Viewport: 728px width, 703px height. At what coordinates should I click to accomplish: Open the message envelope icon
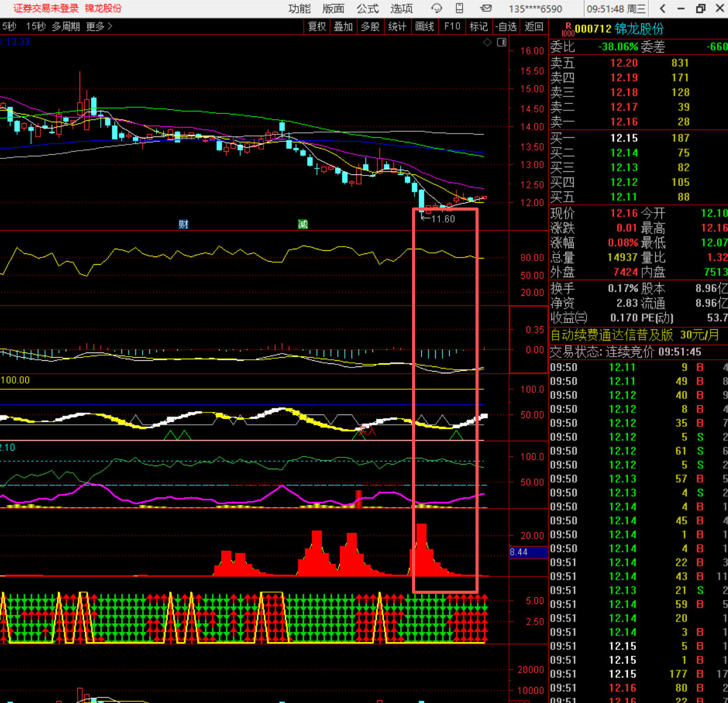[x=486, y=8]
